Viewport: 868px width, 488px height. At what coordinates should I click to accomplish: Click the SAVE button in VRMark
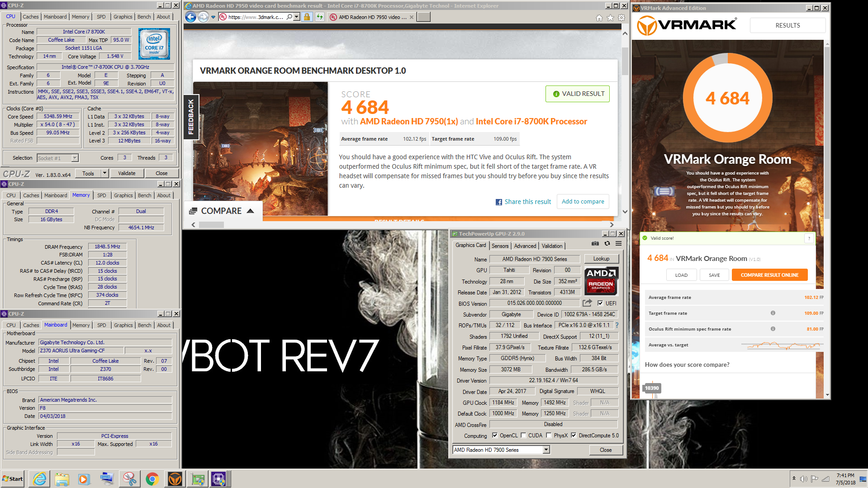click(714, 275)
